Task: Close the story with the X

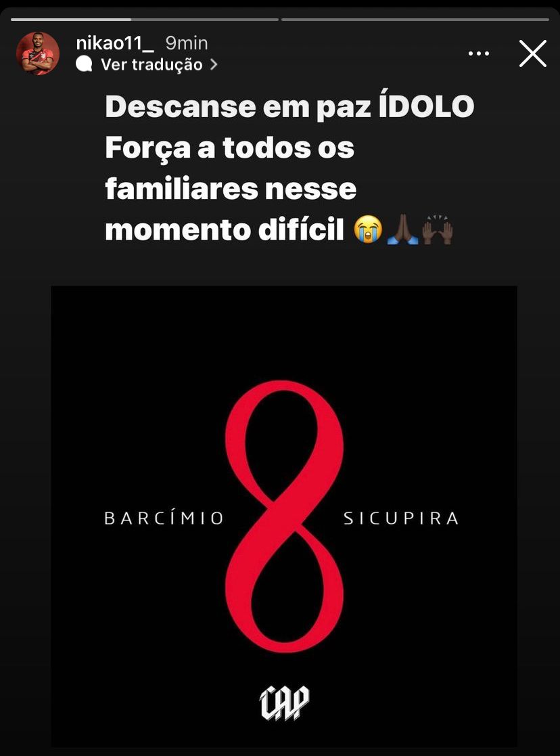Action: (x=532, y=53)
